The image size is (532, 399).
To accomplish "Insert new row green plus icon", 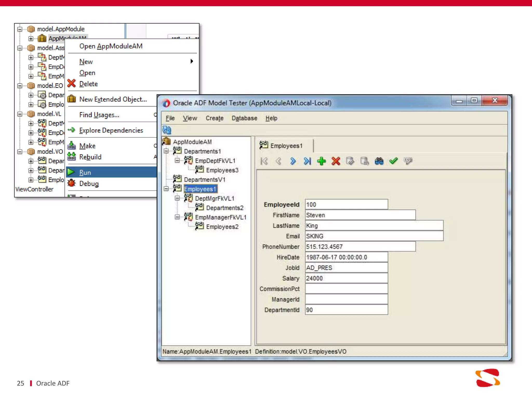I will 322,161.
